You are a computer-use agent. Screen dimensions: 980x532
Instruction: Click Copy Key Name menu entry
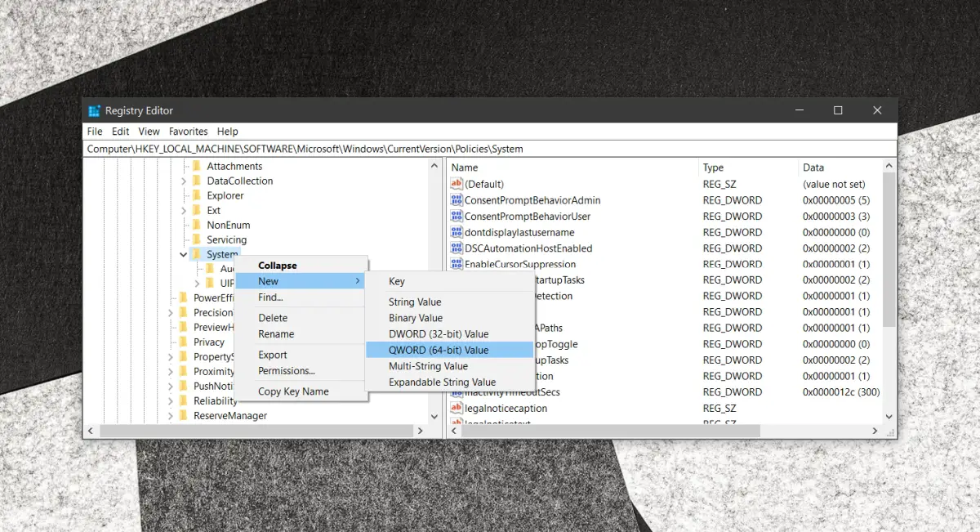293,391
